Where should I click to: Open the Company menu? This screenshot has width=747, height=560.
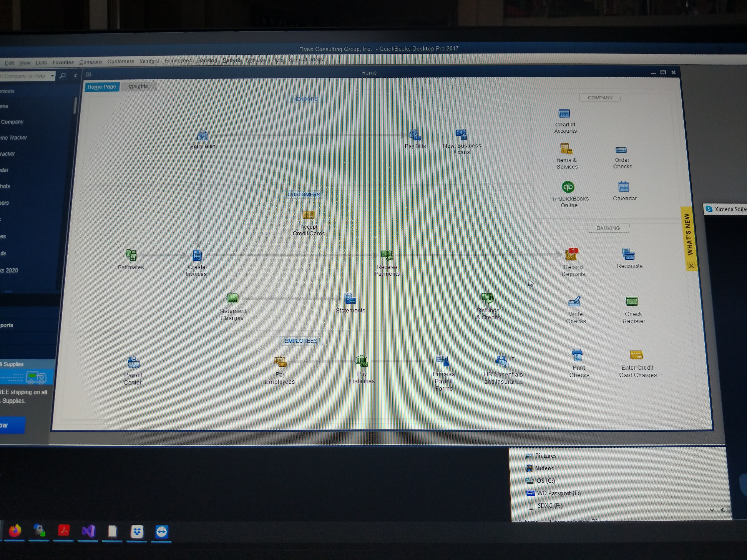91,62
